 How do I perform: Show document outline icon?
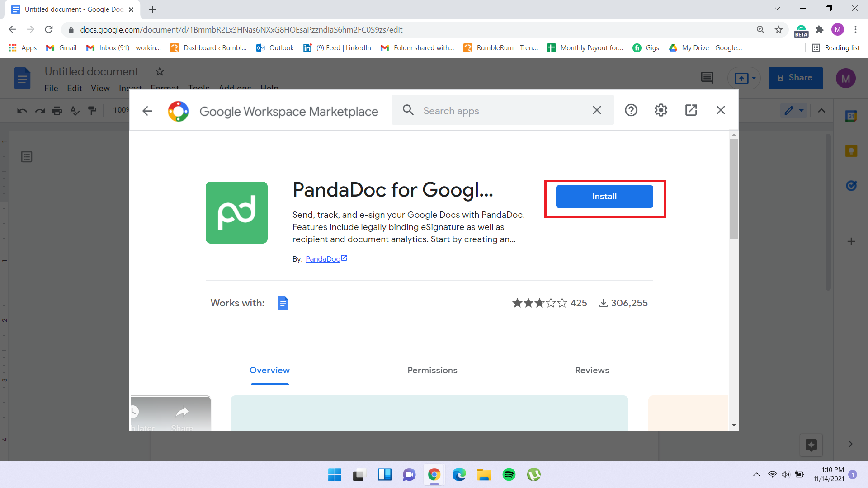[x=27, y=157]
